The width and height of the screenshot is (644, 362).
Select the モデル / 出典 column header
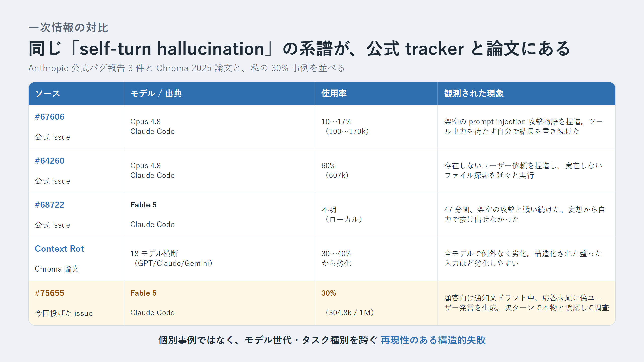pyautogui.click(x=219, y=94)
